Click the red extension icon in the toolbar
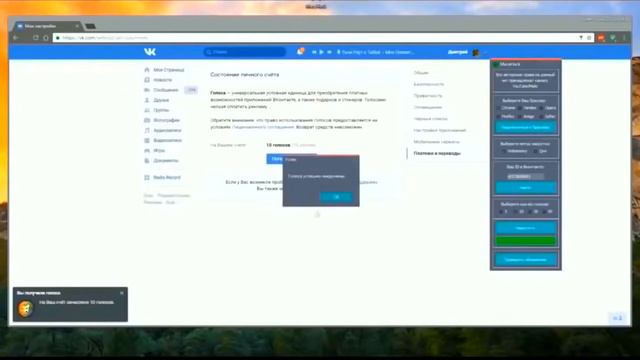640x360 pixels. coord(601,38)
